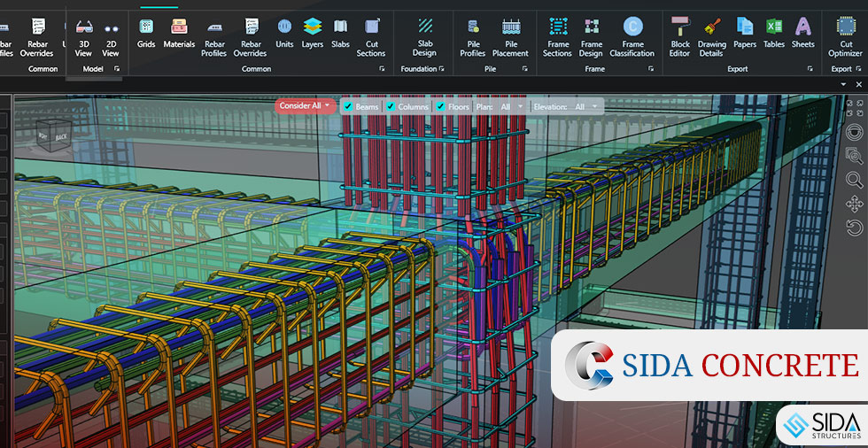Toggle the Beams checkbox

(348, 107)
